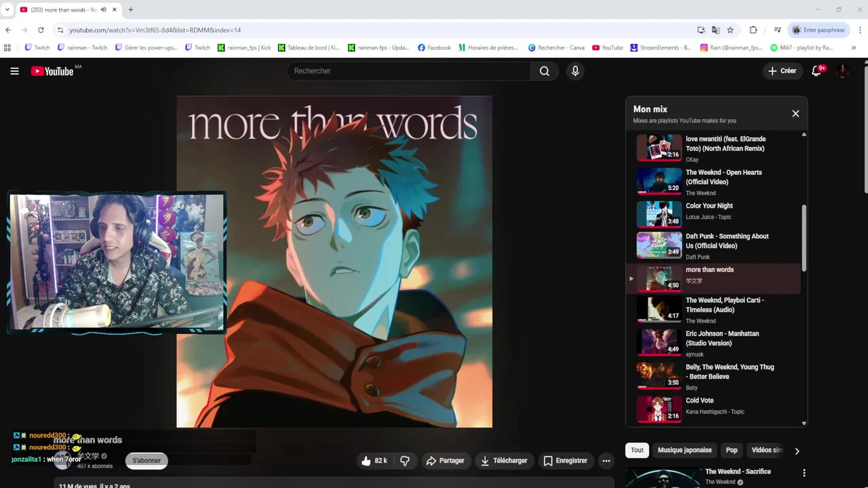Show more filter chips with right chevron

coord(797,451)
